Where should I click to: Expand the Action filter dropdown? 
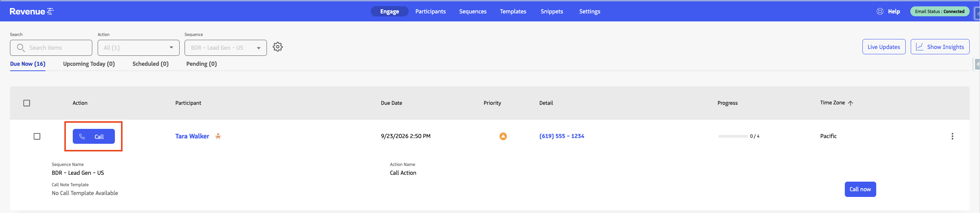[x=138, y=48]
